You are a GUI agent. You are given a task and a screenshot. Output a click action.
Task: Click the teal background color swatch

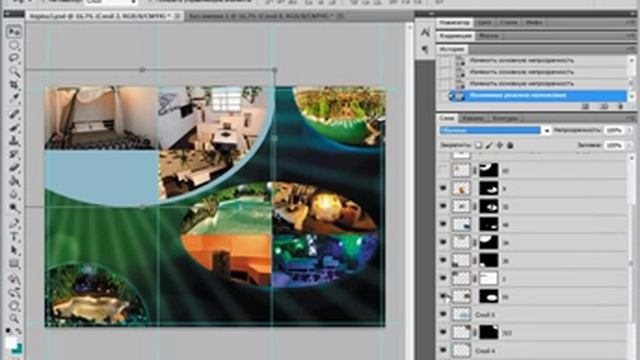click(x=18, y=349)
